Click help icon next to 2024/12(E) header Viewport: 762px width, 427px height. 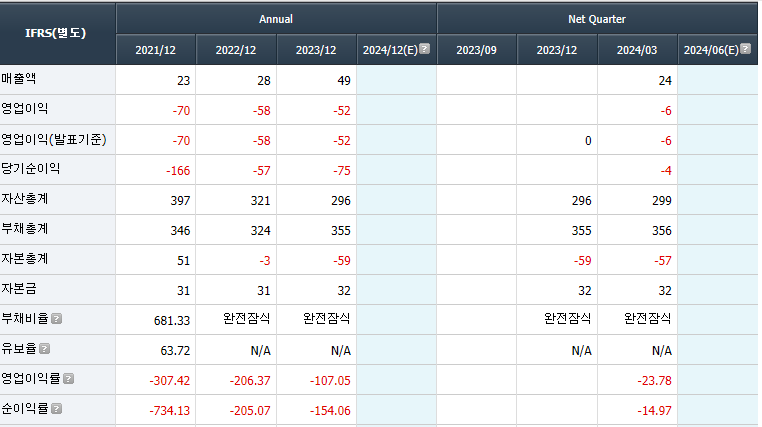coord(424,49)
